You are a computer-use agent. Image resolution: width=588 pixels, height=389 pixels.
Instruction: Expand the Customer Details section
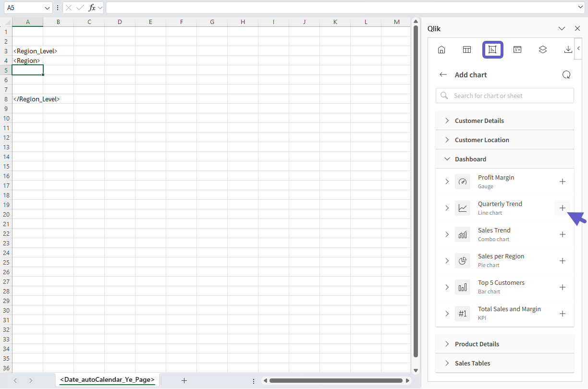coord(446,121)
